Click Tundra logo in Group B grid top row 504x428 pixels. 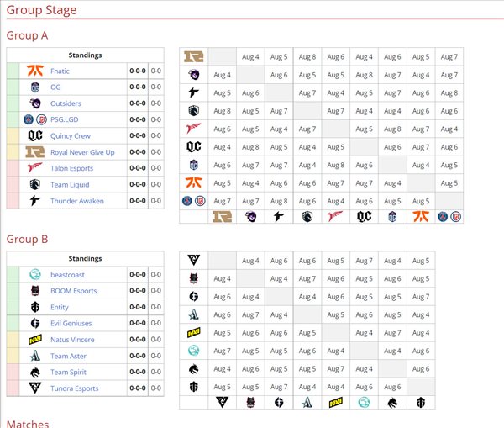click(194, 260)
